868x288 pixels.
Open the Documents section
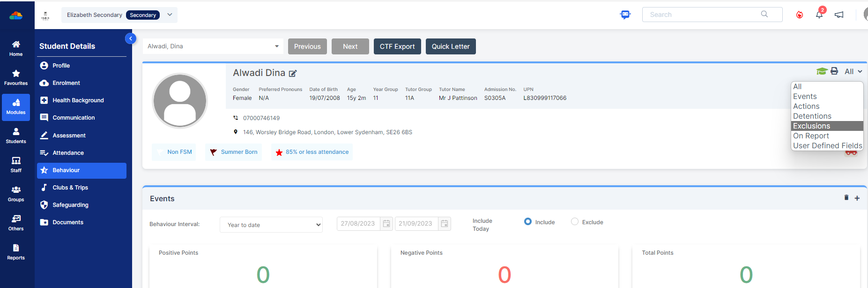click(82, 222)
